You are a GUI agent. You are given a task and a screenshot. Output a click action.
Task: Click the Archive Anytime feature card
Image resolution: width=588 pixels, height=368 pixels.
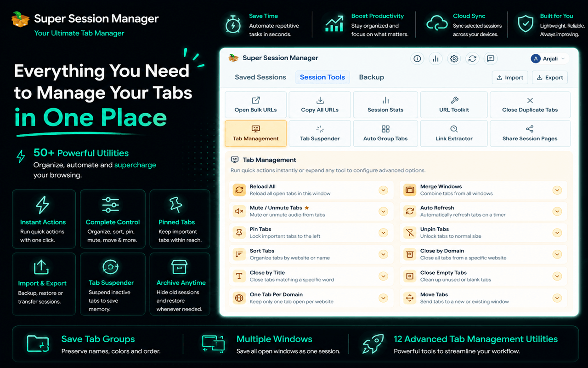click(x=180, y=284)
